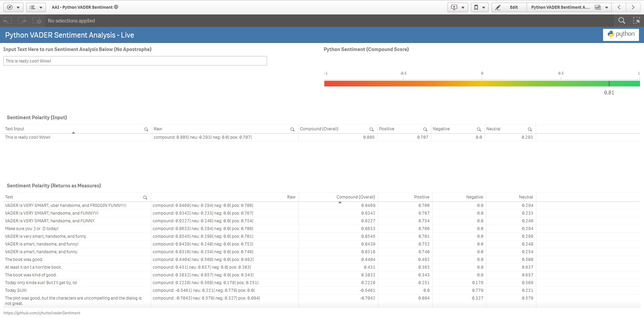644x319 pixels.
Task: Open smart search magnifier
Action: coord(622,21)
